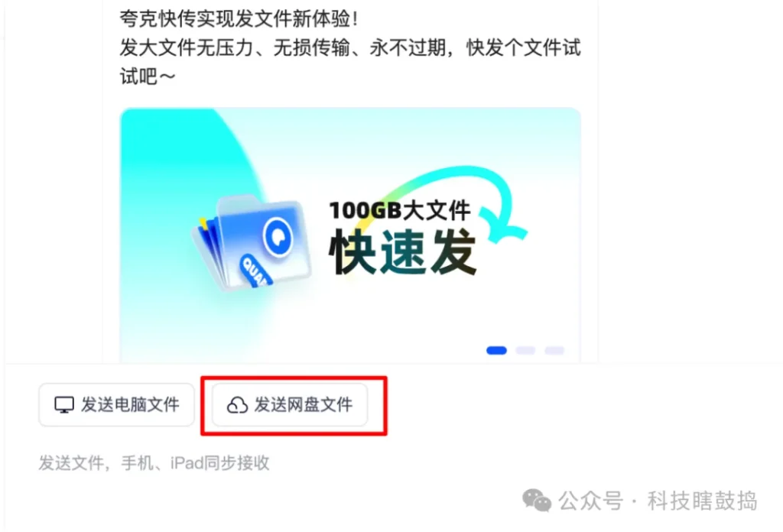Click the 公众号 label in the watermark

pos(591,501)
